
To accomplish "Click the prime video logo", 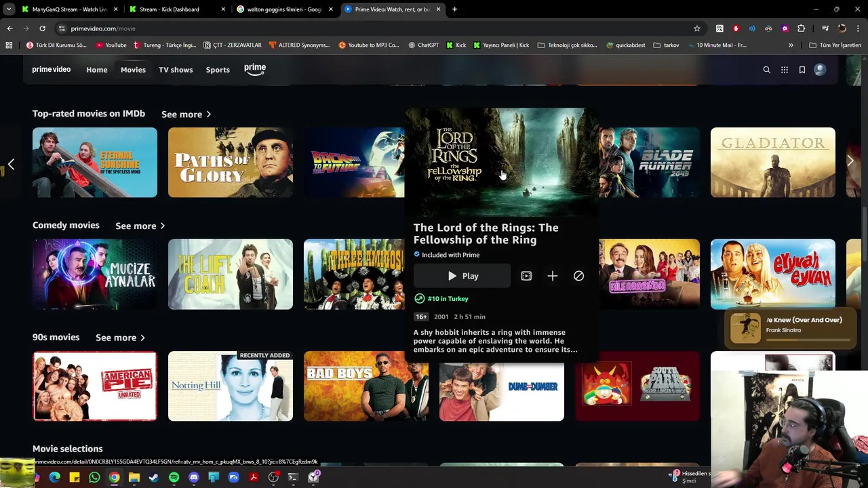I will (52, 69).
